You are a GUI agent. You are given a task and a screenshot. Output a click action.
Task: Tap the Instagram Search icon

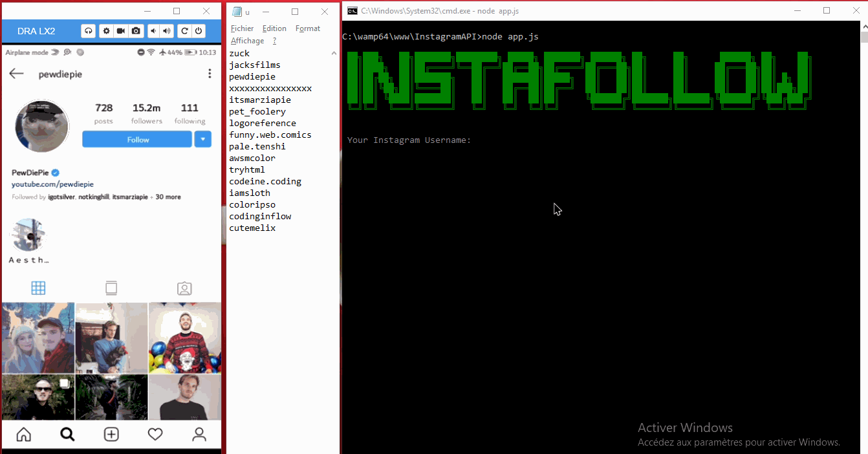(x=67, y=435)
